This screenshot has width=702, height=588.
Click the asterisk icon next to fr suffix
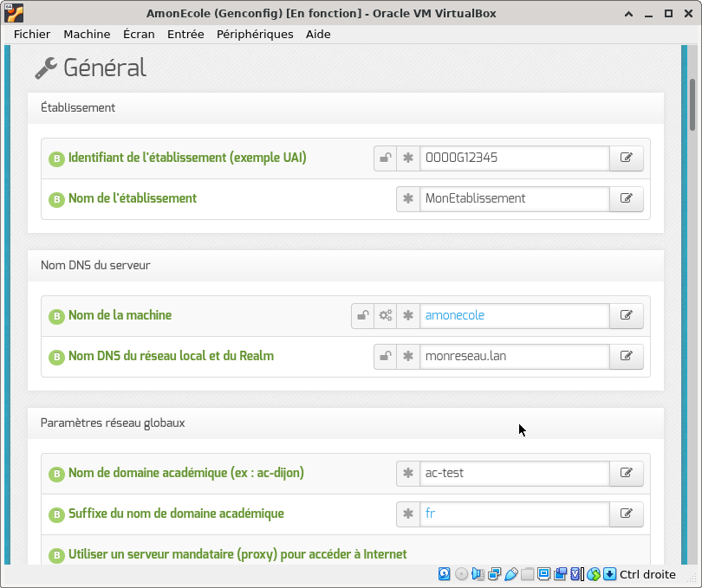click(408, 514)
